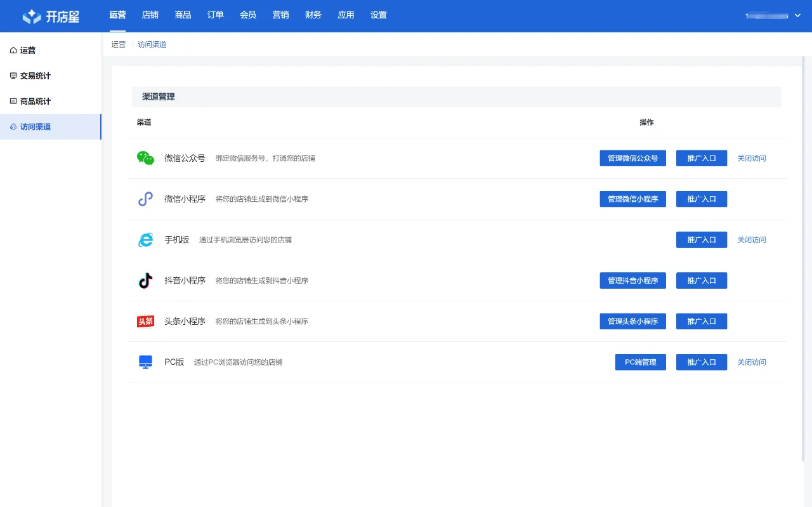Click the 微信公众号 channel name
Viewport: 812px width, 507px height.
[185, 158]
